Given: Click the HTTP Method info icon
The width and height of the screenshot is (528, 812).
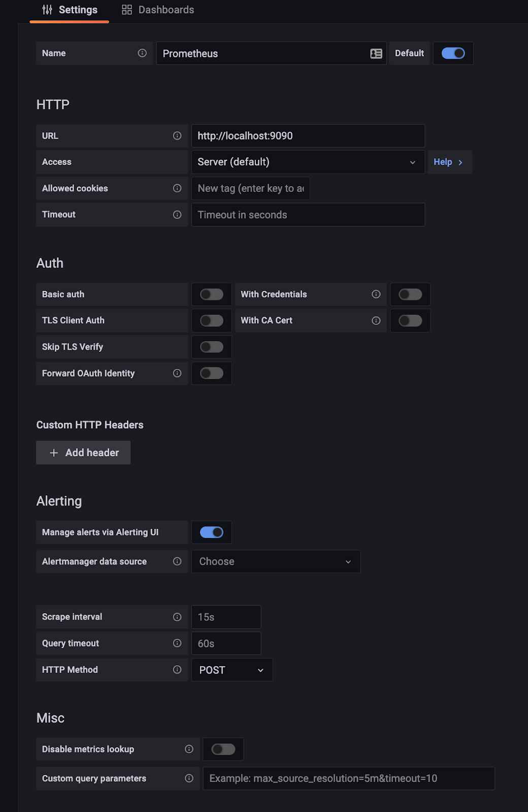Looking at the screenshot, I should click(177, 670).
